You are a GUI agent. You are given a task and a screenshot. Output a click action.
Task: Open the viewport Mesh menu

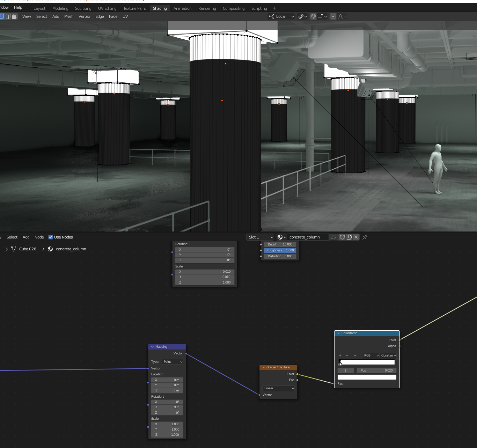click(x=69, y=16)
